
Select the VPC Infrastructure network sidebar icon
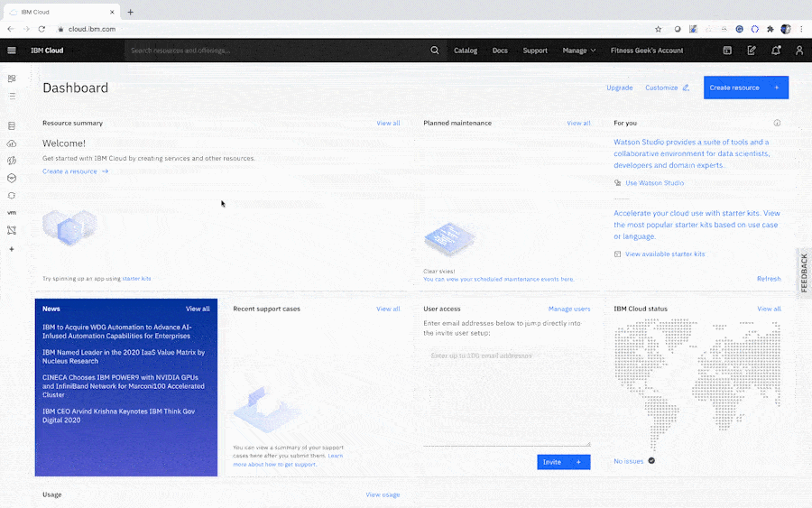coord(12,230)
